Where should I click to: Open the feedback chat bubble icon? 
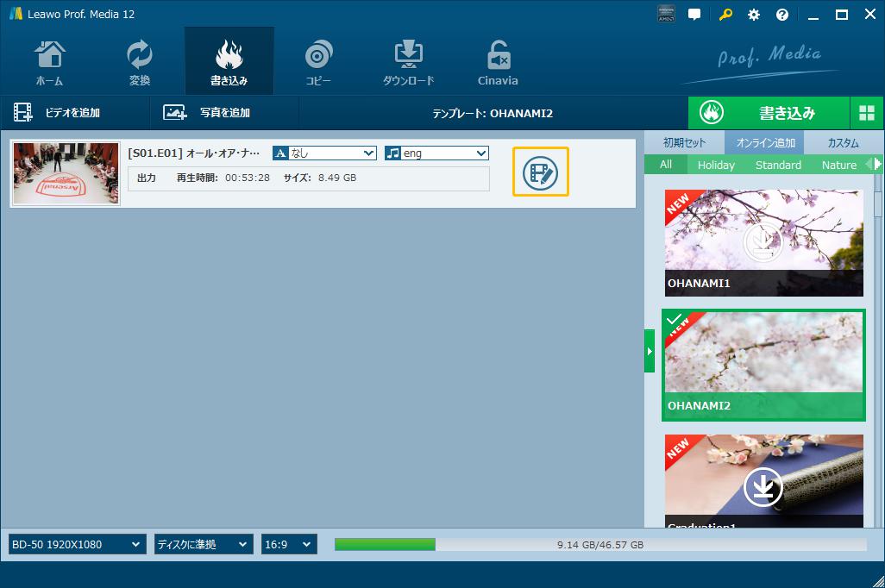[x=694, y=14]
